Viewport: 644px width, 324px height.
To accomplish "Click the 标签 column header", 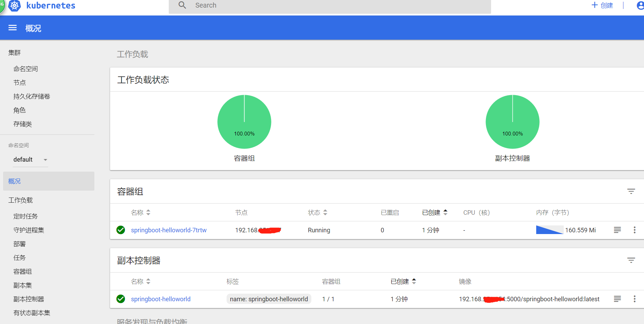I will pyautogui.click(x=233, y=282).
